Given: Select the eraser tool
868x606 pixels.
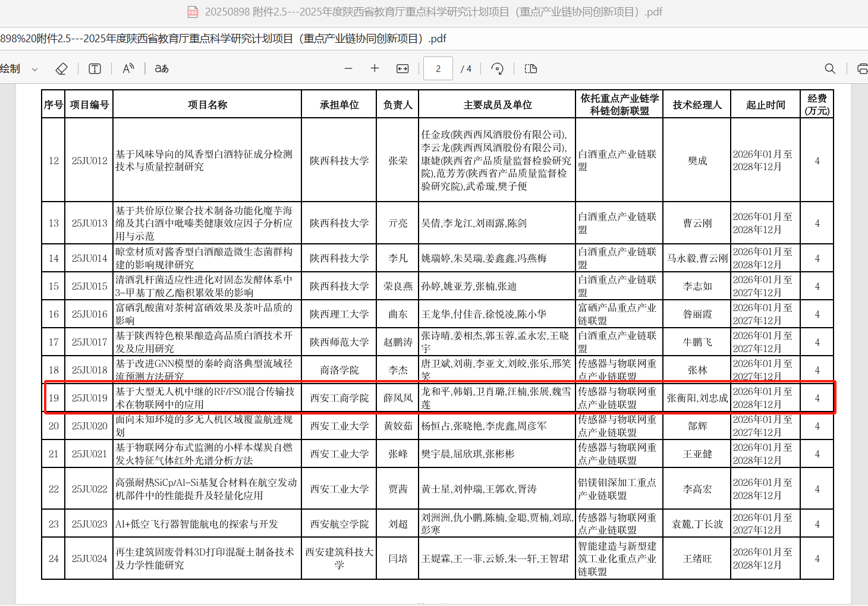Looking at the screenshot, I should click(61, 69).
